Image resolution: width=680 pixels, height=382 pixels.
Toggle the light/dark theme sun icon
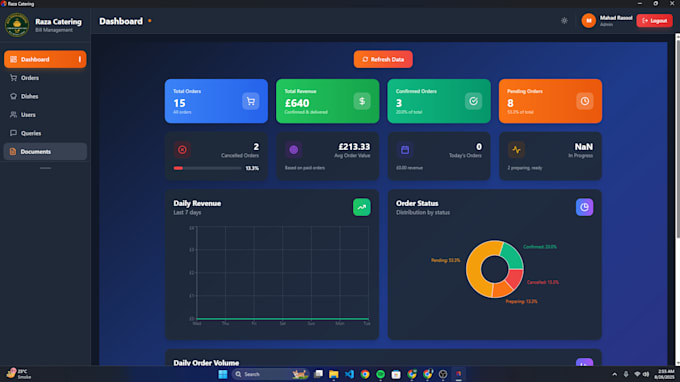(564, 20)
